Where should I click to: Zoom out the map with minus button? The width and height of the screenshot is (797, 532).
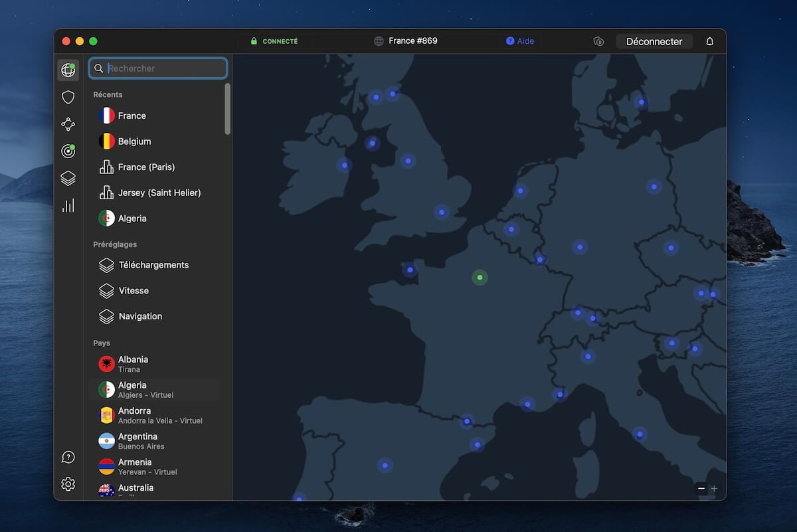[701, 489]
